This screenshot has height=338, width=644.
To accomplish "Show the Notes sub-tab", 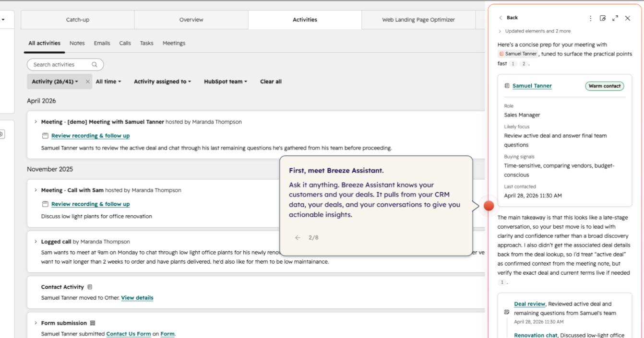I will point(77,43).
